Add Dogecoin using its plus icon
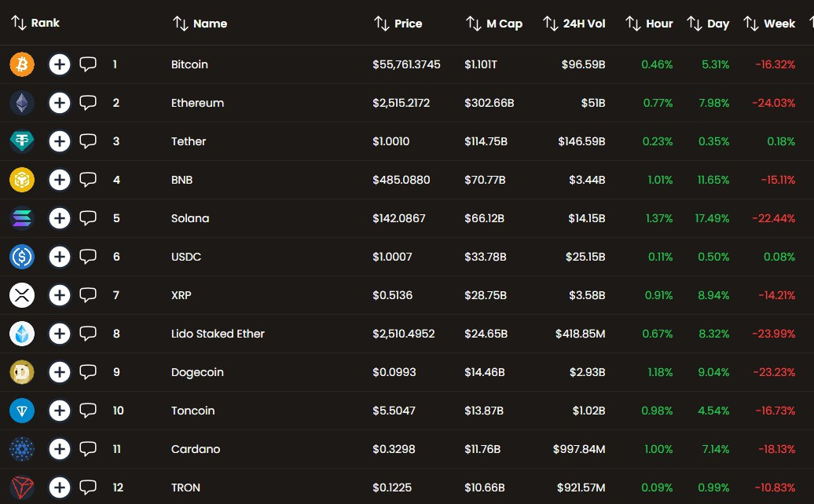The height and width of the screenshot is (504, 814). click(60, 372)
